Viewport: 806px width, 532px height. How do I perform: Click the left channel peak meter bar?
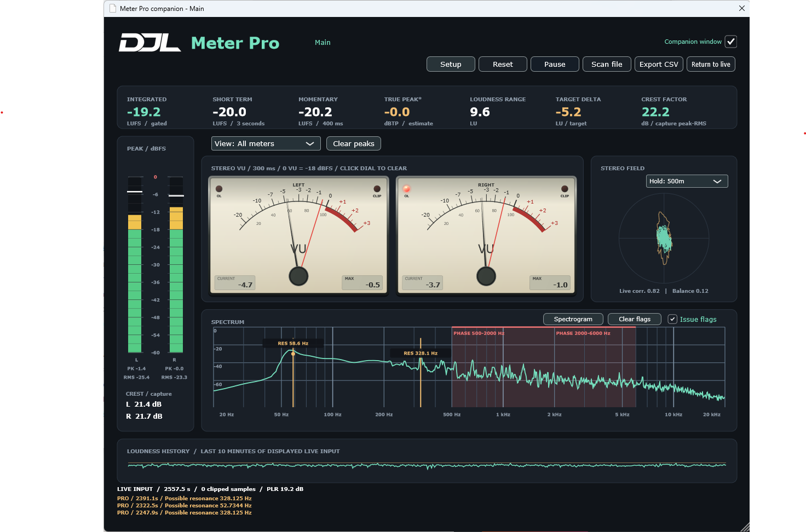[x=135, y=264]
